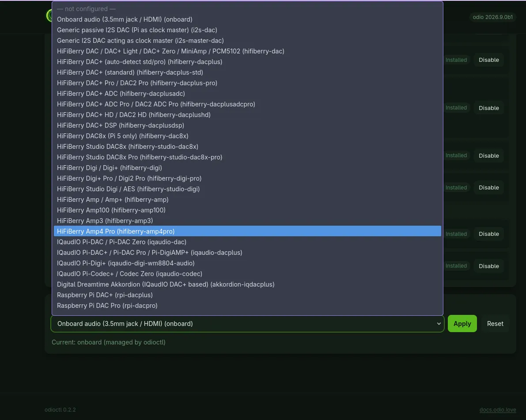This screenshot has width=526, height=420.
Task: Choose HiFiBerry DAC+ HD / DAC2 HD
Action: pyautogui.click(x=247, y=115)
